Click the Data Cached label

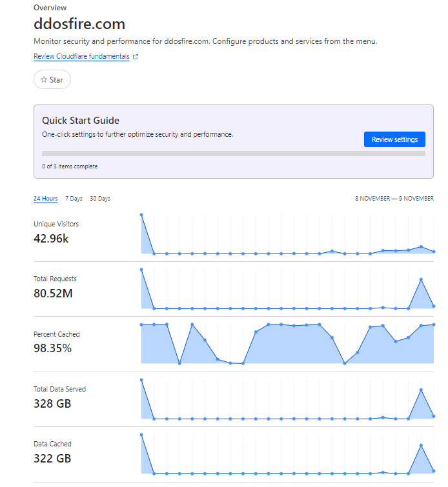click(x=52, y=444)
